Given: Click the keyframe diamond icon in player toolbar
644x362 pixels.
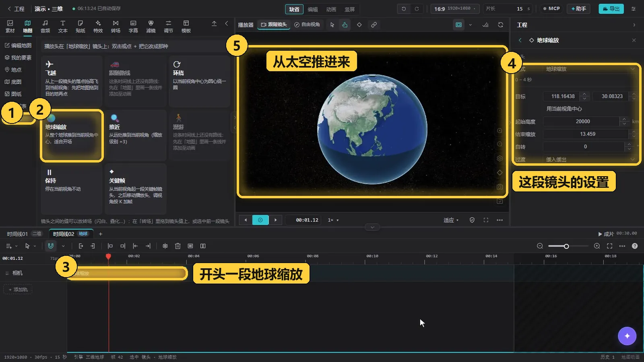Looking at the screenshot, I should pos(359,25).
